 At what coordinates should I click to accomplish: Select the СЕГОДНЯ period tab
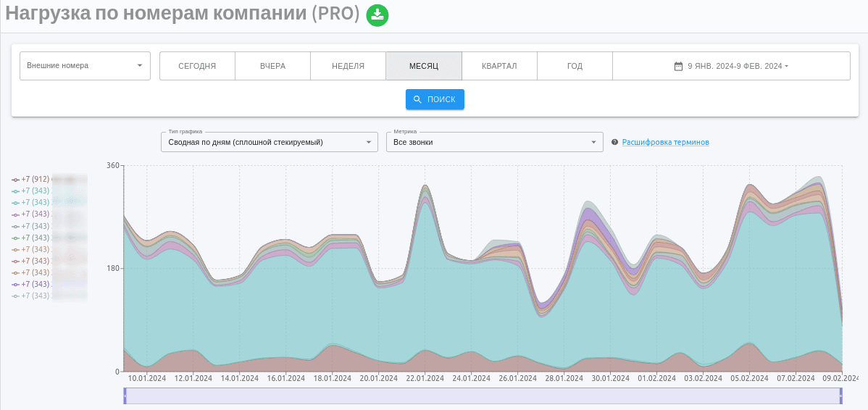coord(197,66)
